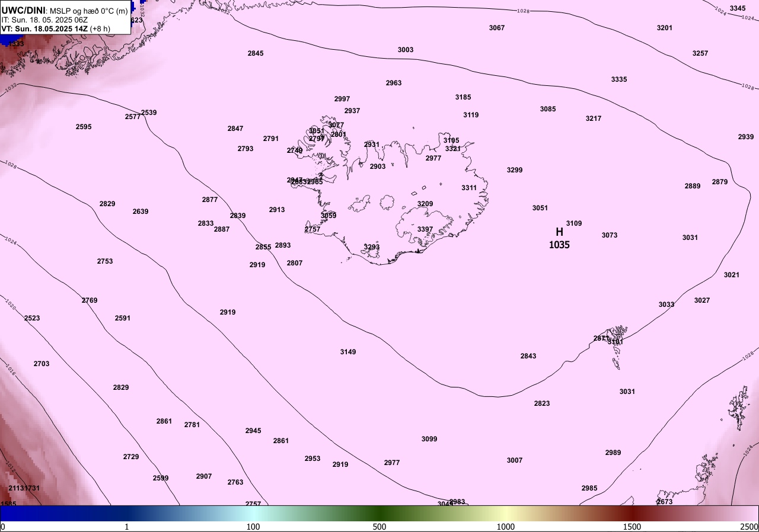Select the 2889 height label
Screen dimensions: 759x532
point(693,186)
